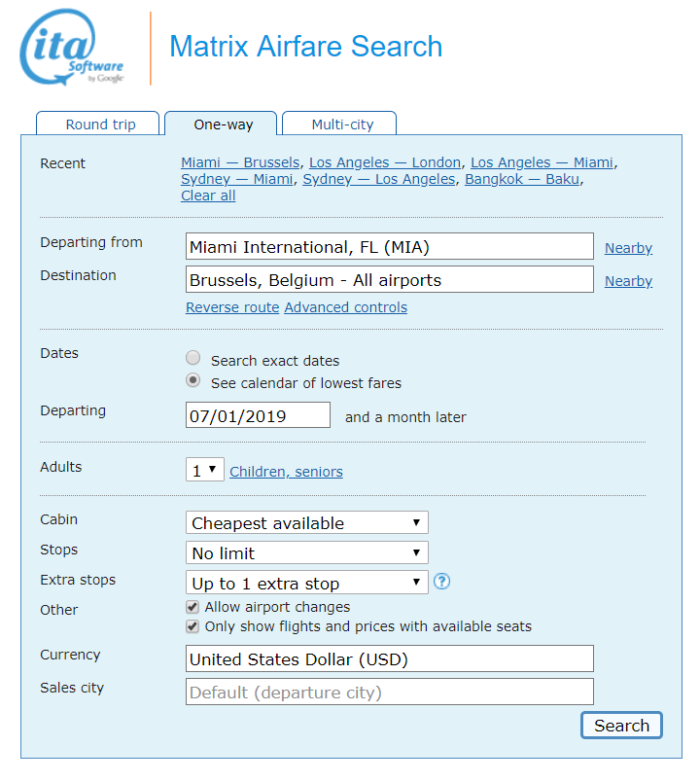Image resolution: width=700 pixels, height=782 pixels.
Task: Uncheck Only show flights with available seats
Action: tap(192, 626)
